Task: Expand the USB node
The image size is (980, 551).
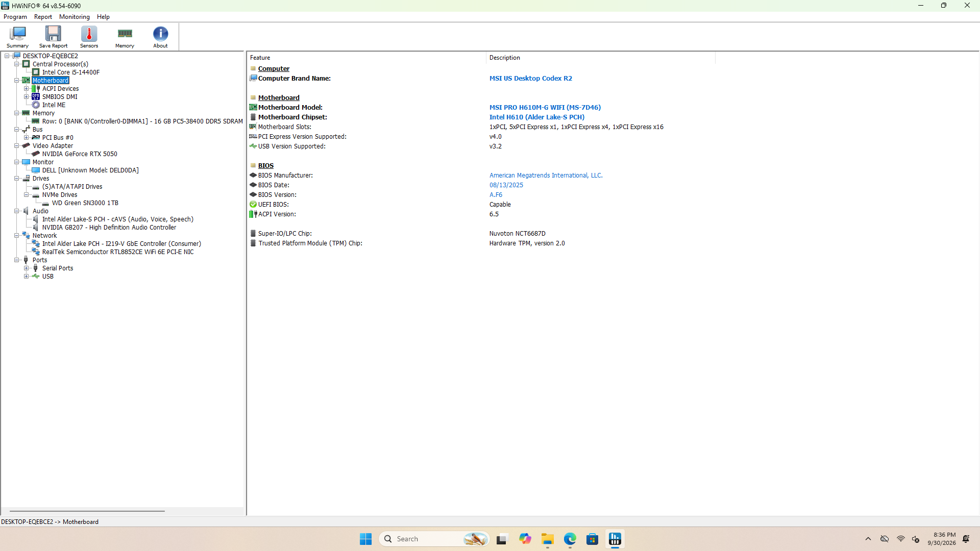Action: (x=27, y=277)
